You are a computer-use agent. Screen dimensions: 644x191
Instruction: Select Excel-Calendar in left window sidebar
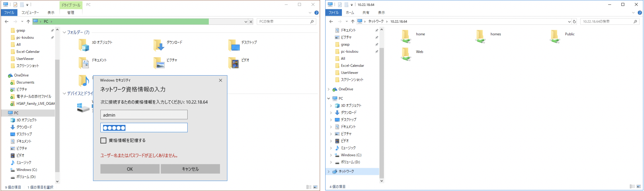(x=28, y=52)
